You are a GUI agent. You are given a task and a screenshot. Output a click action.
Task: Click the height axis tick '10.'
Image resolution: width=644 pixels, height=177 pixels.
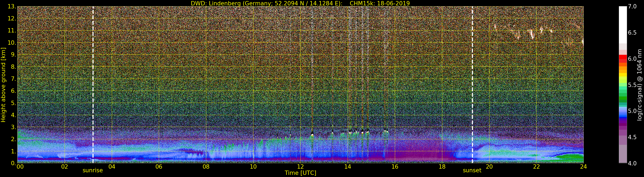click(x=12, y=43)
